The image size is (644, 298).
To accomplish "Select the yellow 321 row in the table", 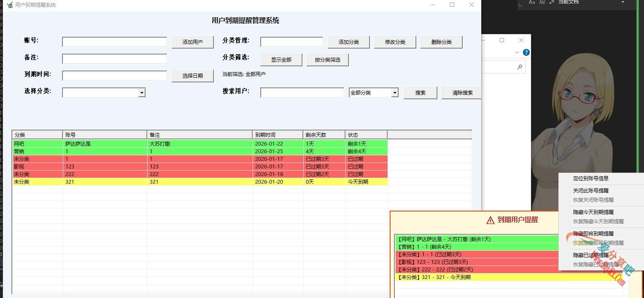I will pyautogui.click(x=169, y=182).
